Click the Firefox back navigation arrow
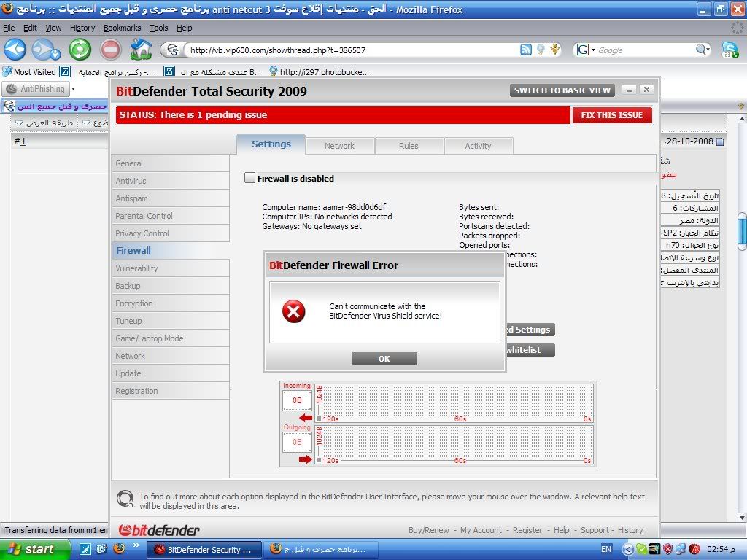 tap(15, 50)
